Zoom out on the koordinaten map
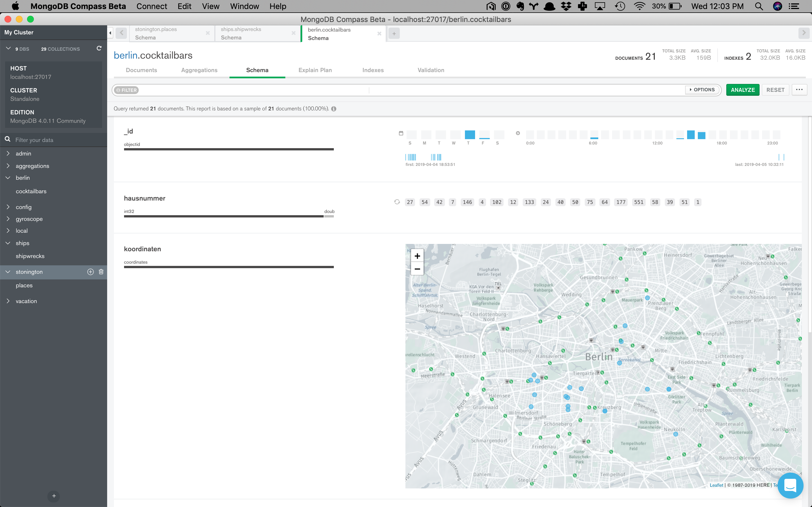Image resolution: width=812 pixels, height=507 pixels. point(417,269)
